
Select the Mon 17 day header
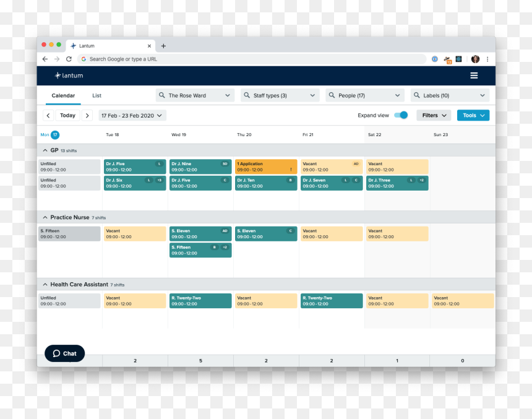50,135
